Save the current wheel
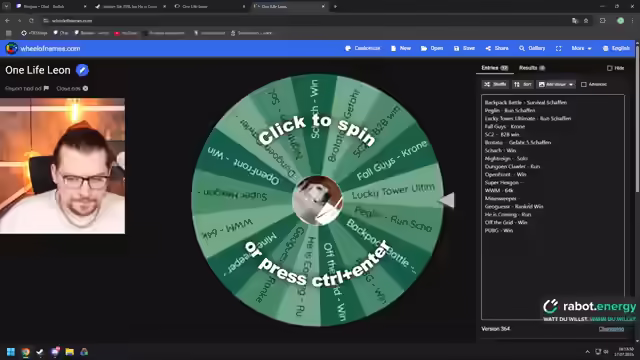The width and height of the screenshot is (640, 360). pos(464,48)
